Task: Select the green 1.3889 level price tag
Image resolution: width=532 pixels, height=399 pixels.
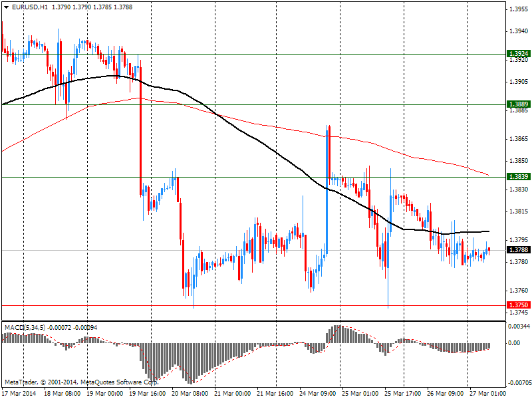Action: tap(519, 104)
